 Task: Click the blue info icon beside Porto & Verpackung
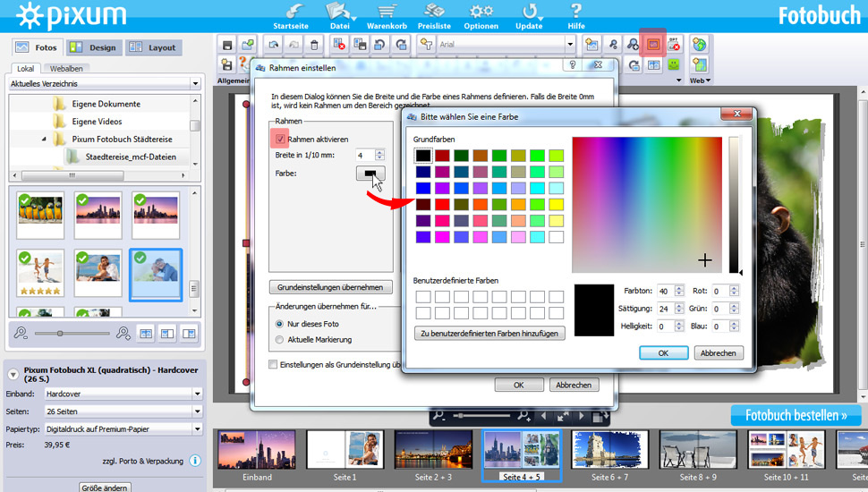195,461
